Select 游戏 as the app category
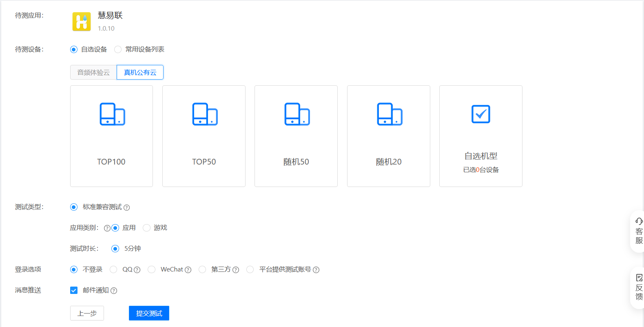 click(147, 228)
